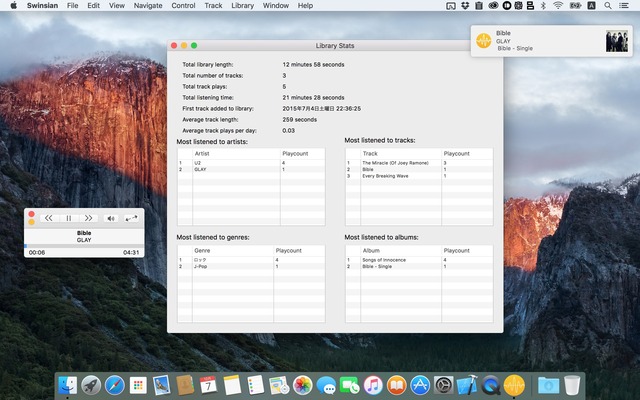This screenshot has width=640, height=400.
Task: Sort artists table by Artist column header
Action: pos(236,153)
